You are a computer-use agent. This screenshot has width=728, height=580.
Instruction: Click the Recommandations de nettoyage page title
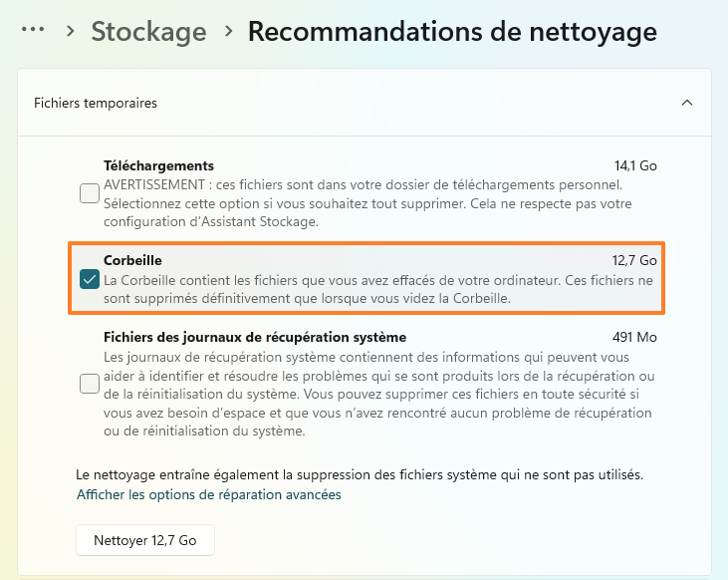click(x=451, y=31)
